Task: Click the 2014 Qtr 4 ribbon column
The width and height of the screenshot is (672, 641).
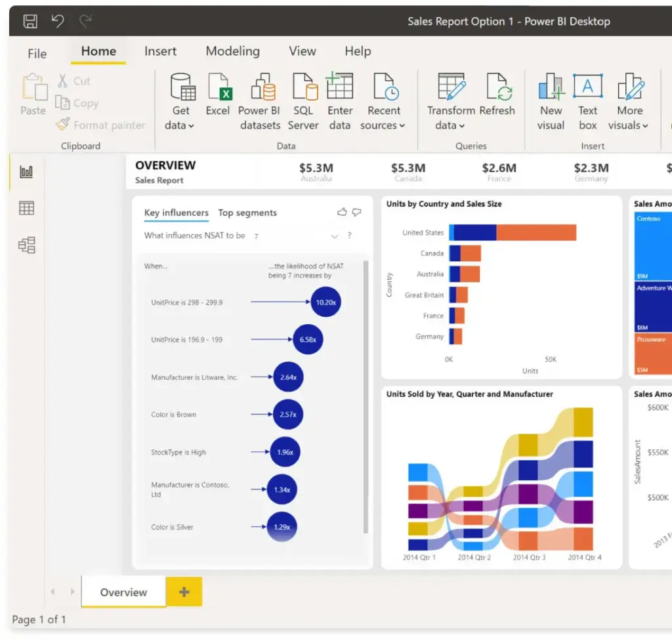Action: pyautogui.click(x=583, y=479)
